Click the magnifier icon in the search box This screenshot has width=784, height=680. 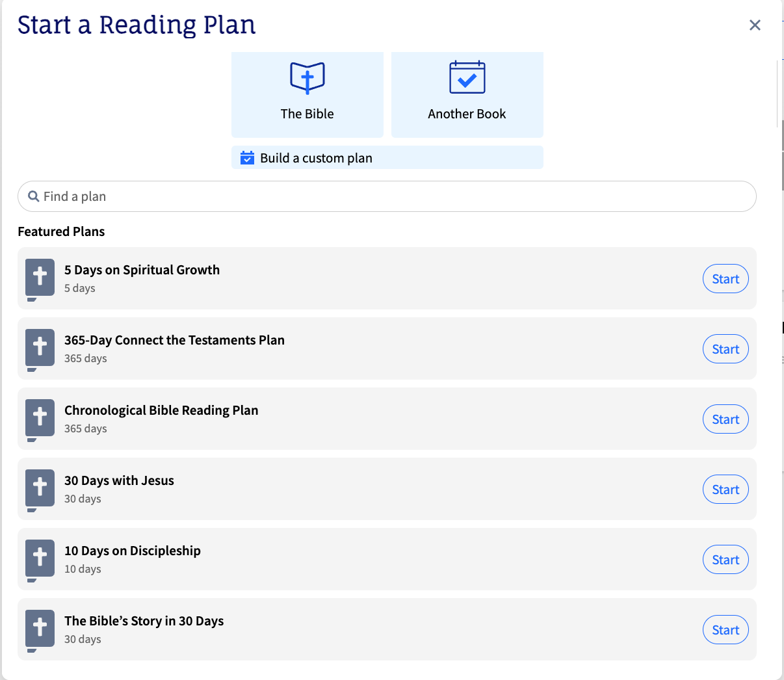click(x=34, y=196)
